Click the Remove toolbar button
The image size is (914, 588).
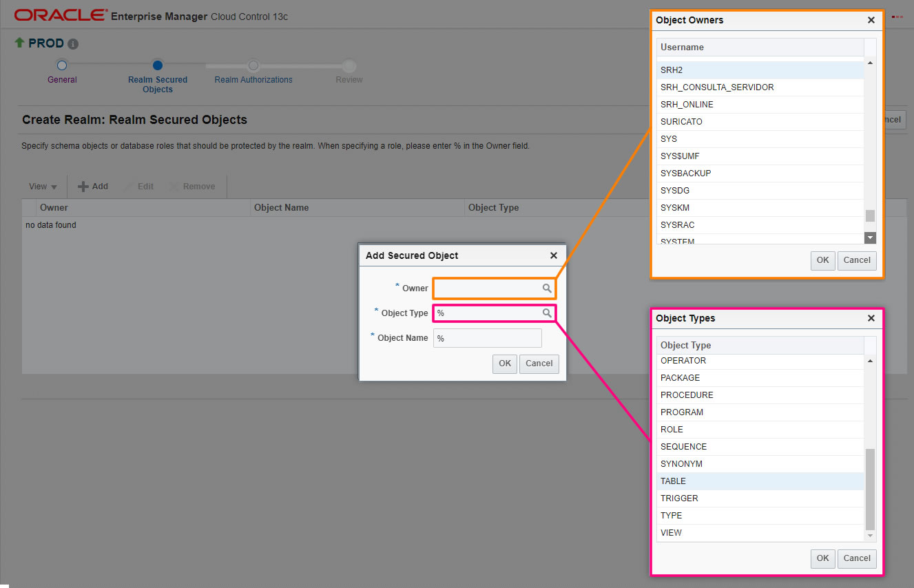click(192, 187)
